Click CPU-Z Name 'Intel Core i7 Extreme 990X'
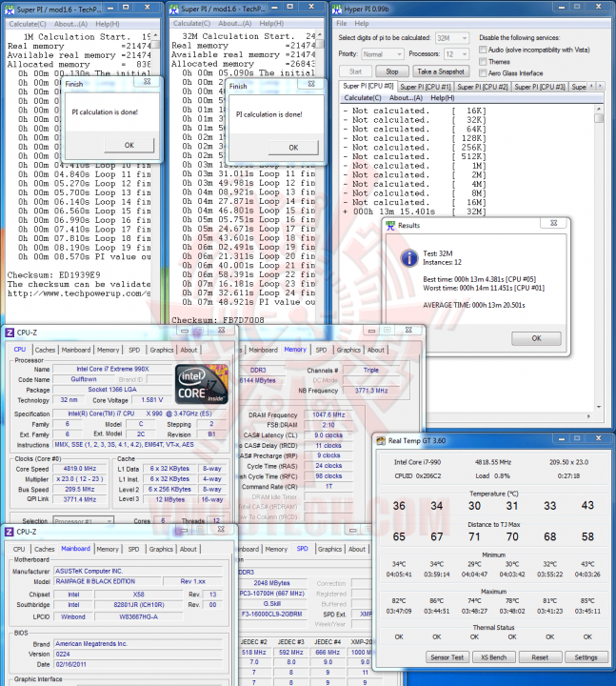Viewport: 616px width, 686px height. [112, 370]
